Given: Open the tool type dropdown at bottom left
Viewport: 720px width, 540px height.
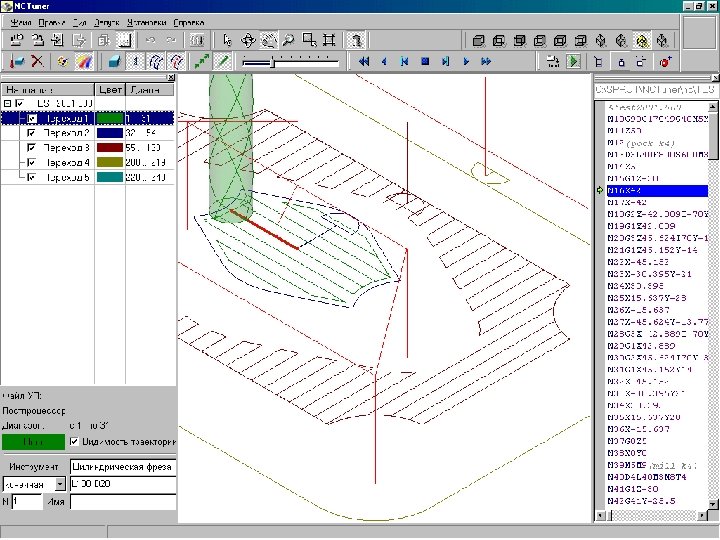Looking at the screenshot, I should 60,484.
